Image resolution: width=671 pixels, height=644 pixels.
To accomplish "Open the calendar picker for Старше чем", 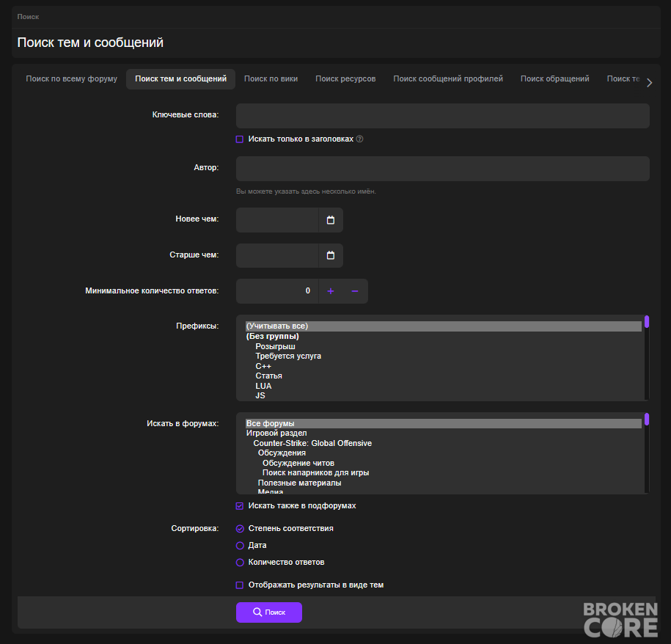I will [330, 255].
